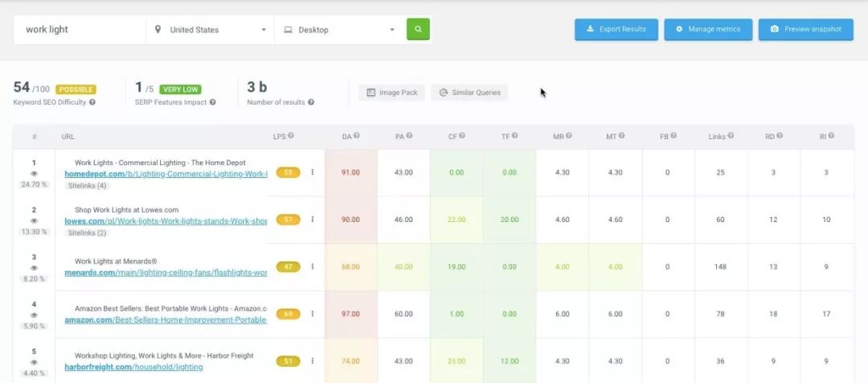This screenshot has height=383, width=868.
Task: Click the LPS score 51 badge
Action: coord(289,360)
